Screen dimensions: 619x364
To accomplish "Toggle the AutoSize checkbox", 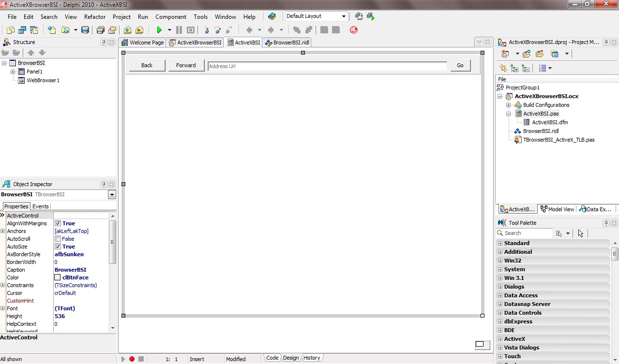I will point(58,247).
